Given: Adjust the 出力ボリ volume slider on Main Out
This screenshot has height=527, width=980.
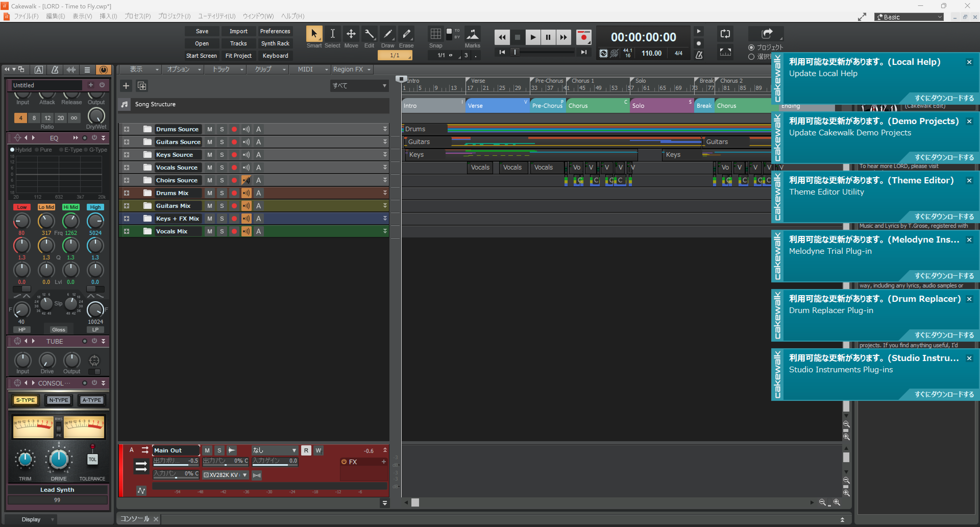Looking at the screenshot, I should 176,462.
